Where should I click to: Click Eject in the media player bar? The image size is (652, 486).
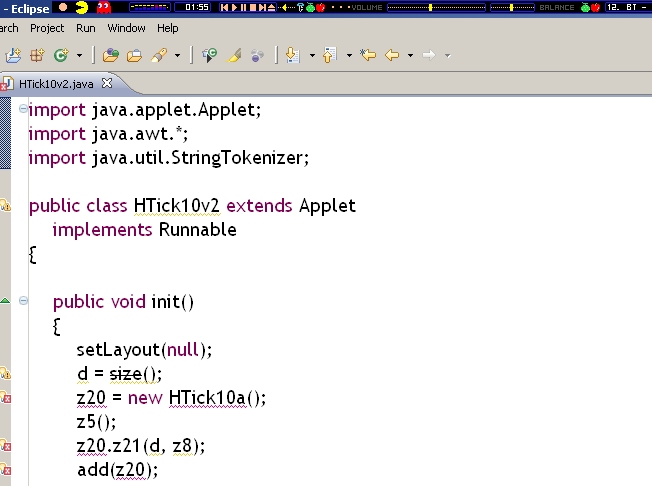coord(272,7)
